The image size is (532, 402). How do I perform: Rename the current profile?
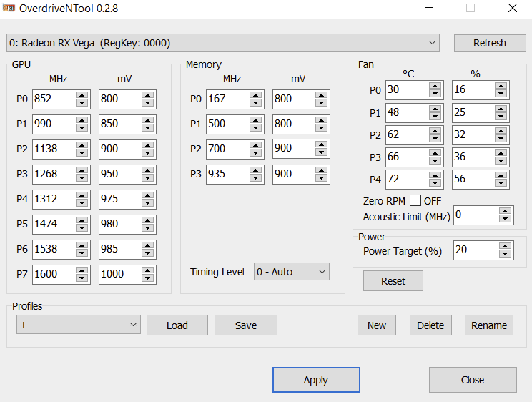[489, 325]
